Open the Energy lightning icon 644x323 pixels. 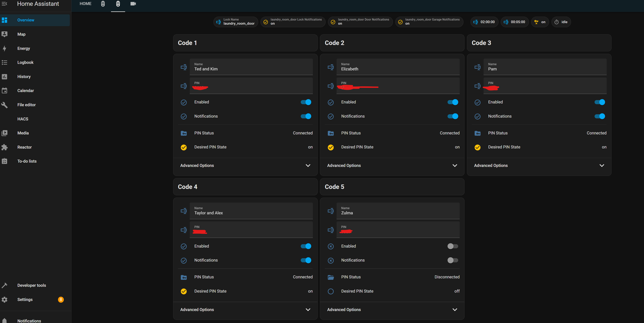(x=4, y=48)
